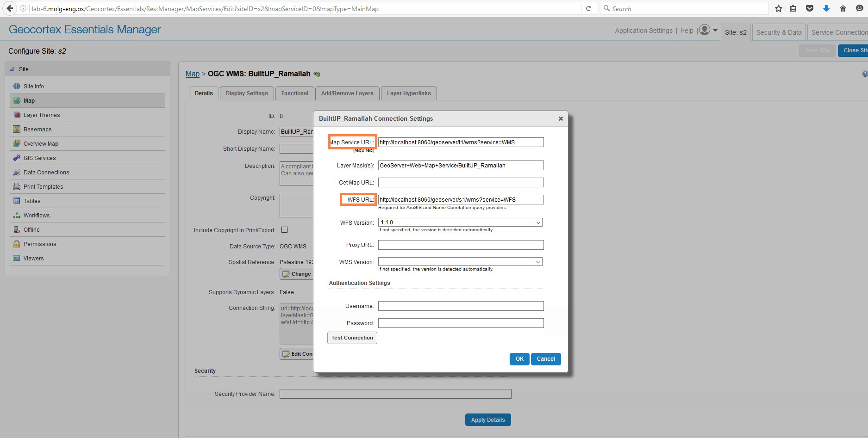
Task: Click the Map Service URL input field
Action: tap(461, 142)
